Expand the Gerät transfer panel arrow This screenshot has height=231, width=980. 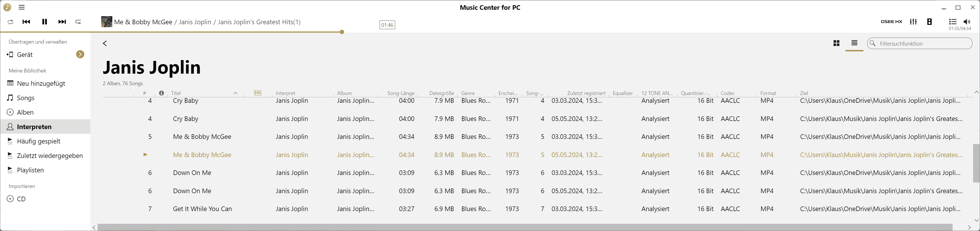80,54
